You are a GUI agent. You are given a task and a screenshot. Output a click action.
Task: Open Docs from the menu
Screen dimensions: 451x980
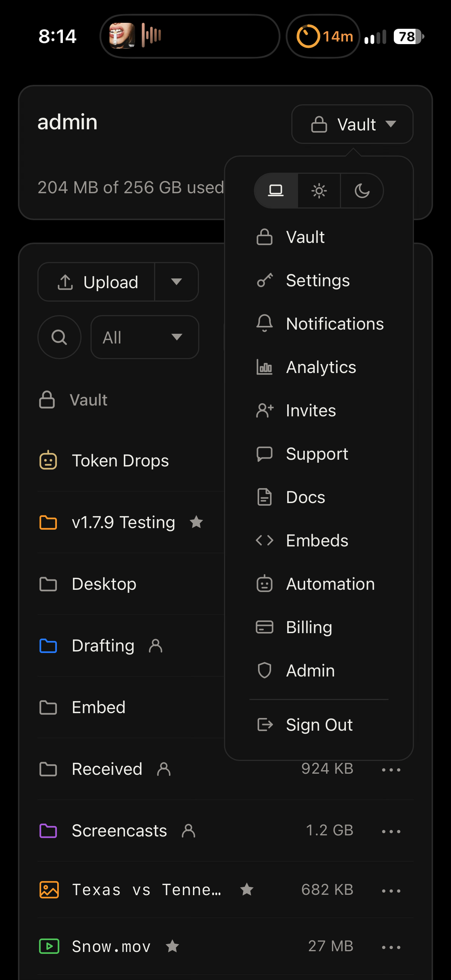319,497
